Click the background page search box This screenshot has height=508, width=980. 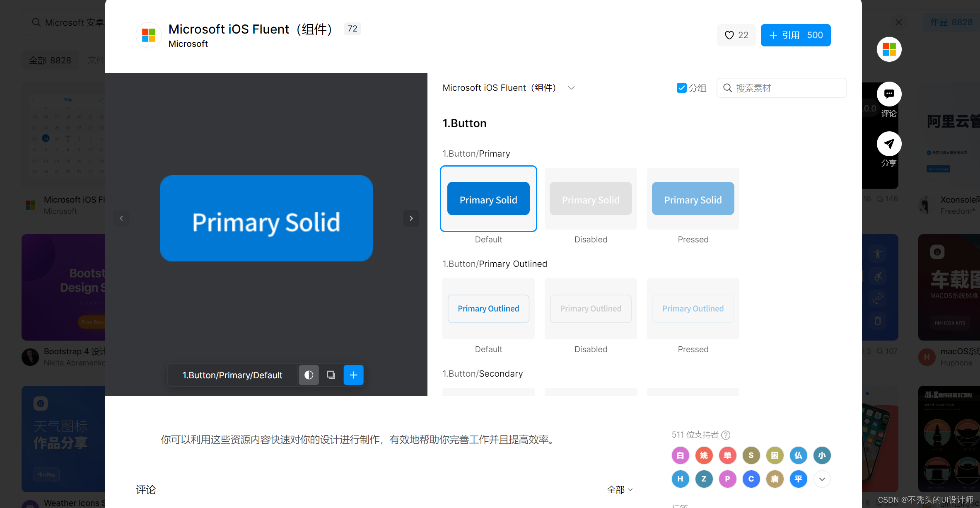point(64,22)
